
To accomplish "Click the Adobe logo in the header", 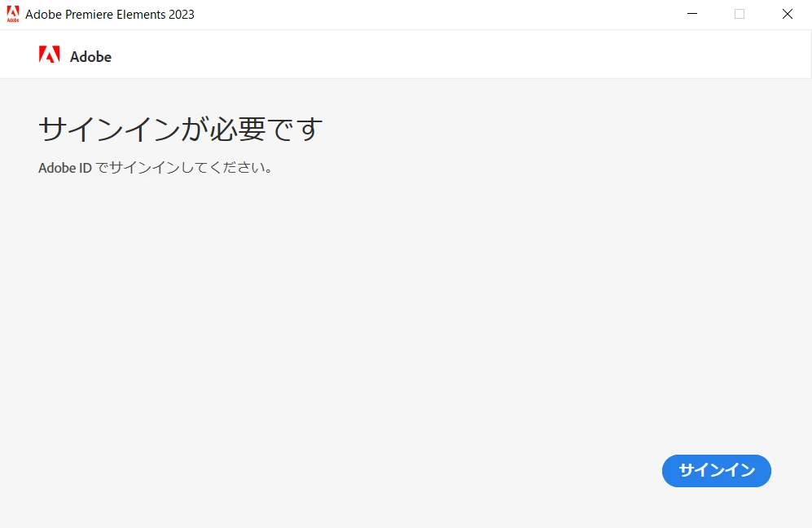I will (49, 55).
